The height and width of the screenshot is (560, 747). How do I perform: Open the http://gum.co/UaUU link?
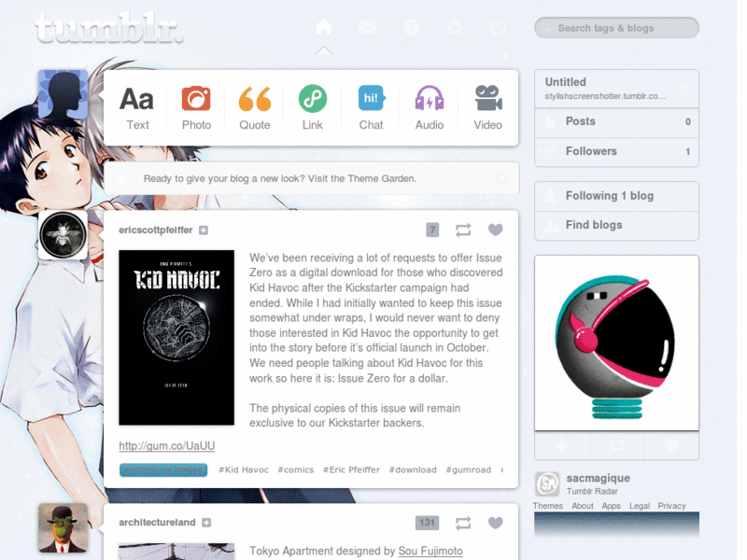pos(167,446)
